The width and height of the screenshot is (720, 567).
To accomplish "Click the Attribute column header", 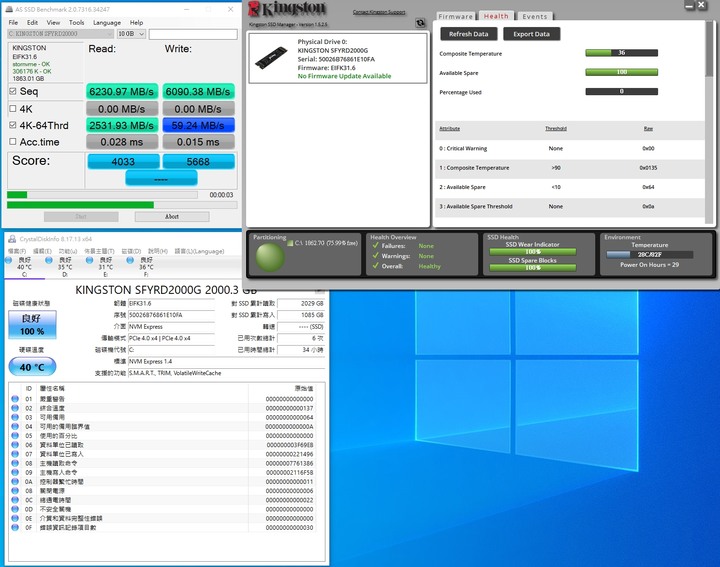I will coord(450,129).
